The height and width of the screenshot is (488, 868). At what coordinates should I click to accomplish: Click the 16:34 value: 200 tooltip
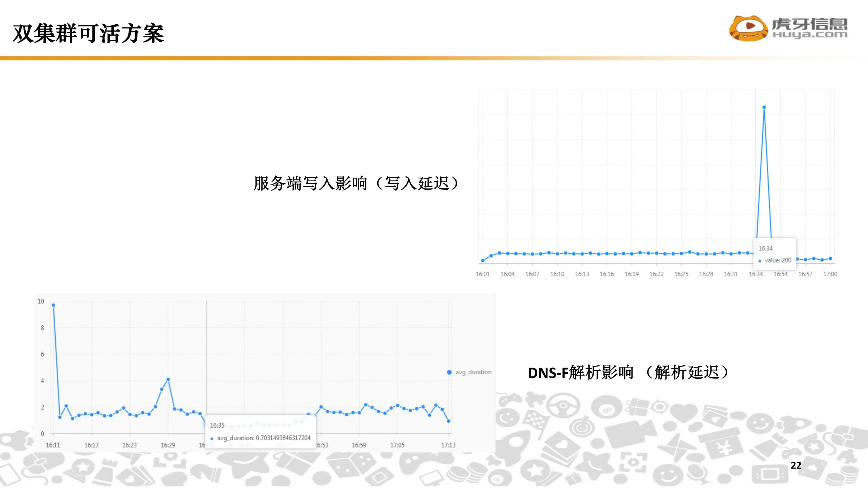(774, 254)
